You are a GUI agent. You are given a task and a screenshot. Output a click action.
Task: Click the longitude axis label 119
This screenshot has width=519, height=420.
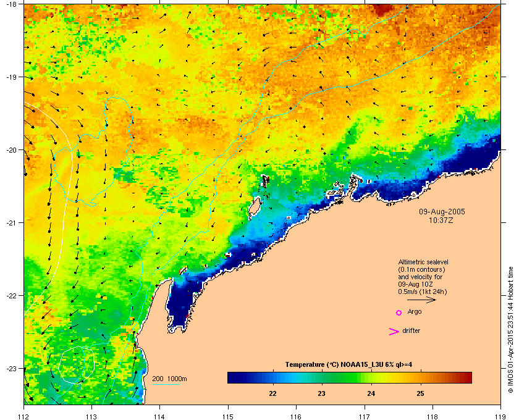click(x=500, y=416)
